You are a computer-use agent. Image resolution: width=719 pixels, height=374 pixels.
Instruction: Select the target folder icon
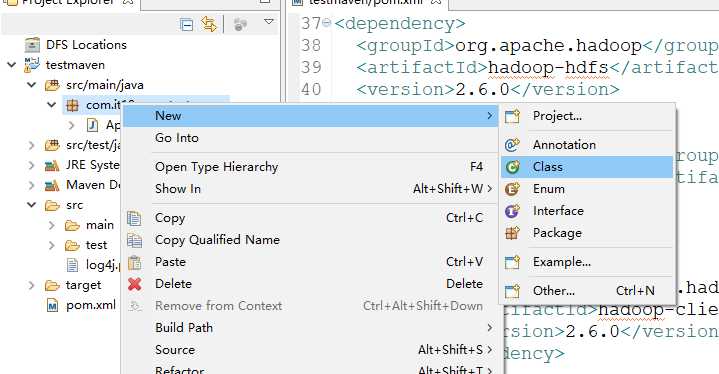(x=52, y=285)
